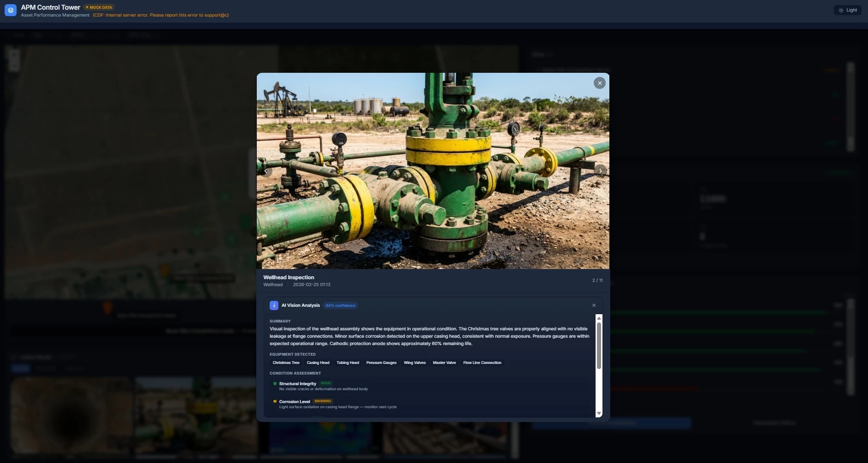This screenshot has width=868, height=463.
Task: Click the 94% confidence badge
Action: click(x=340, y=305)
